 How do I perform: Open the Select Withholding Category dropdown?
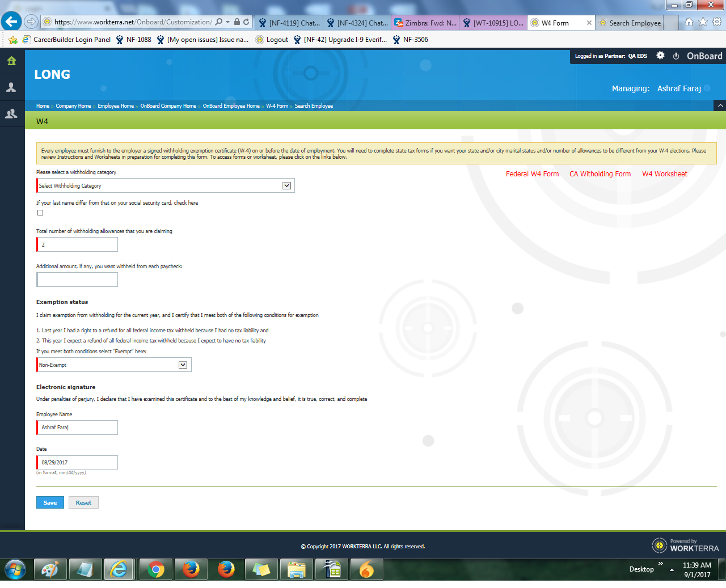(x=166, y=185)
